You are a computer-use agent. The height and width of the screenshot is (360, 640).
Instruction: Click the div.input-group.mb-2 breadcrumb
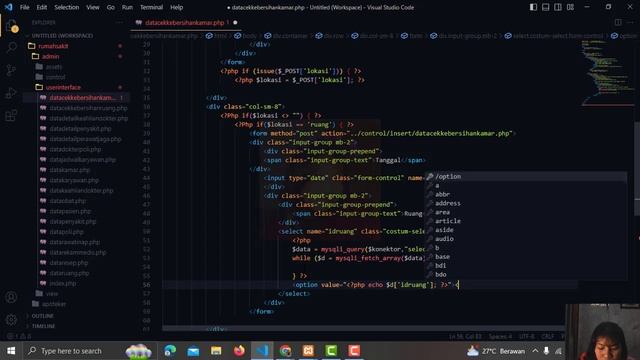pos(464,36)
